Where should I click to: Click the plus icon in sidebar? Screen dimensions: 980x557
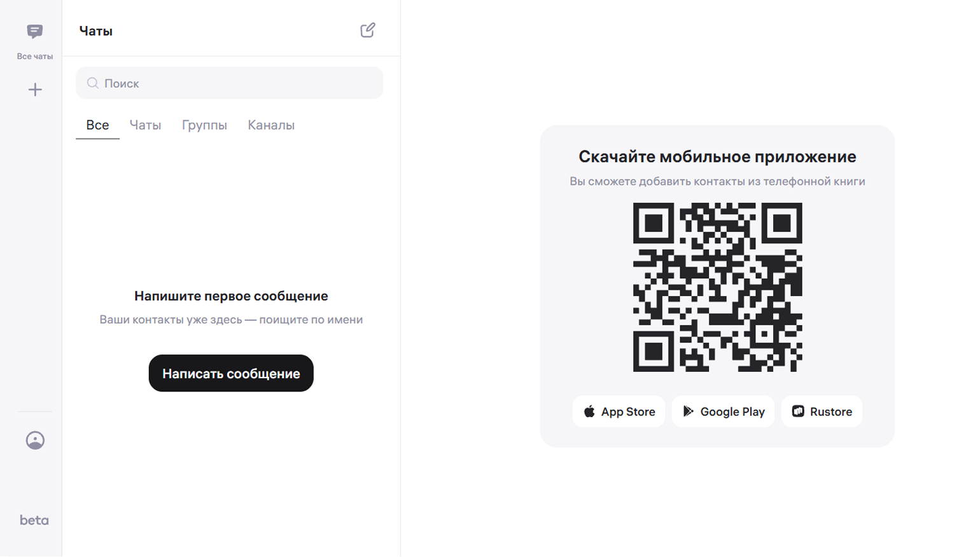(35, 90)
